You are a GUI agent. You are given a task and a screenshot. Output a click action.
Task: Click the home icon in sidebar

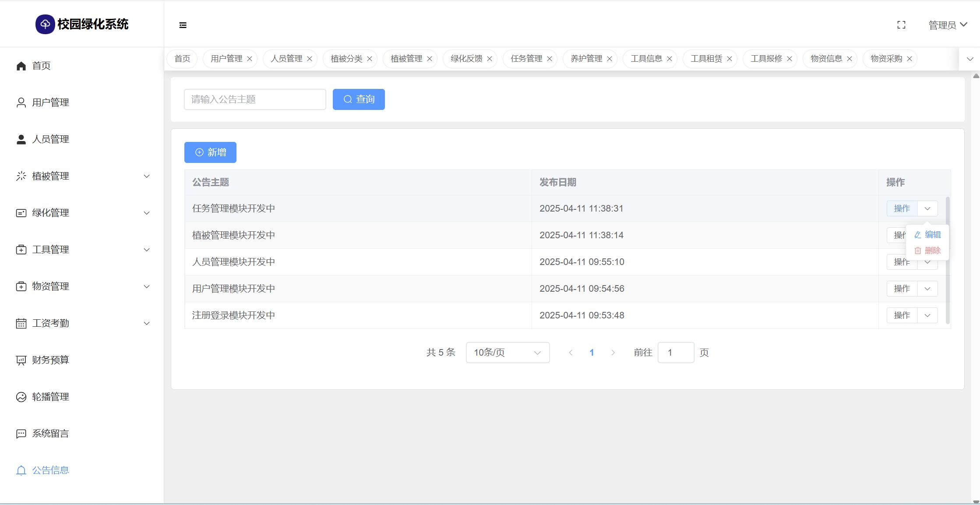(x=21, y=66)
